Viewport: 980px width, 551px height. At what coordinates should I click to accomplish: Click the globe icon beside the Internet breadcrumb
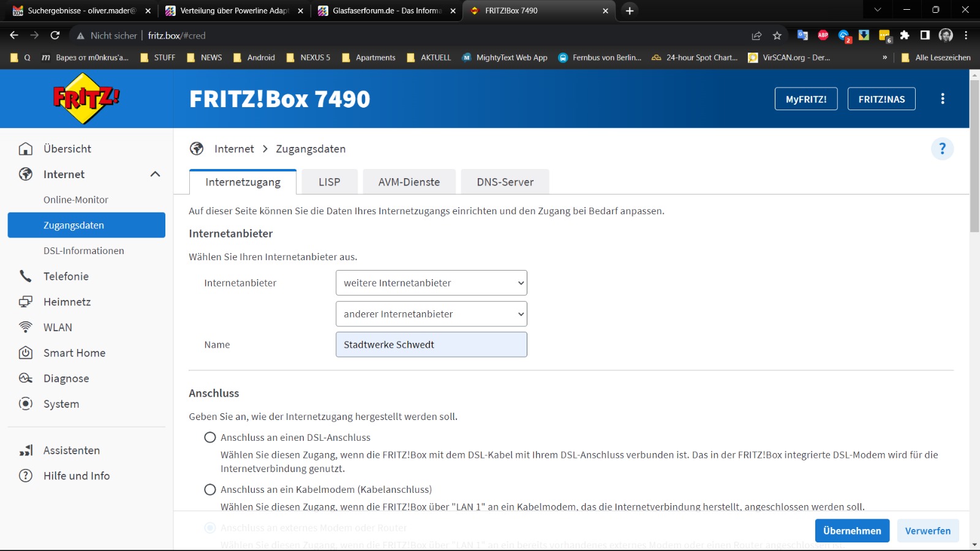pos(197,149)
